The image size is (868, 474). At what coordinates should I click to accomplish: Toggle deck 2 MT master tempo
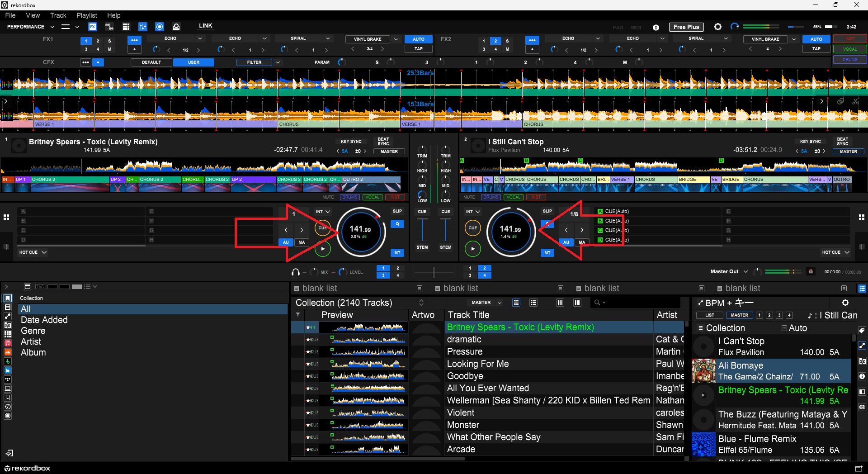(547, 253)
